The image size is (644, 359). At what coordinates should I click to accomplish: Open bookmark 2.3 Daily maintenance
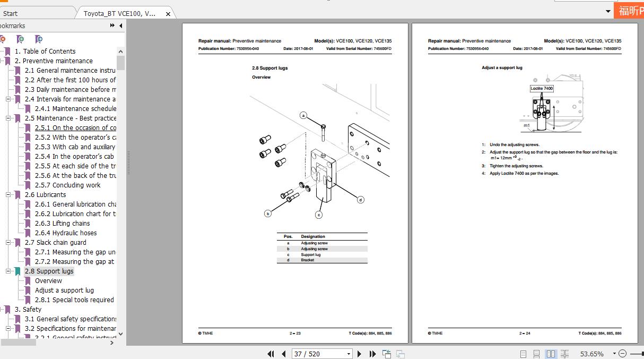(71, 90)
